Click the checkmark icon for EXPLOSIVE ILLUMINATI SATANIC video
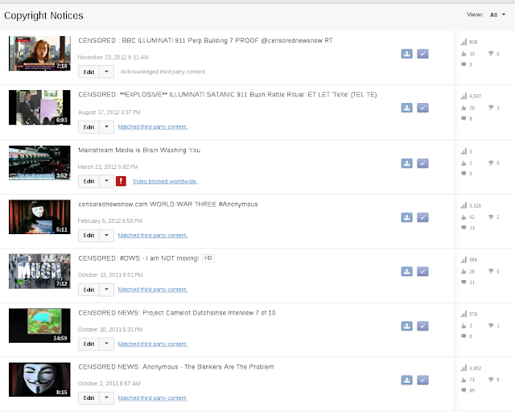Screen dimensions: 515x420 point(422,108)
